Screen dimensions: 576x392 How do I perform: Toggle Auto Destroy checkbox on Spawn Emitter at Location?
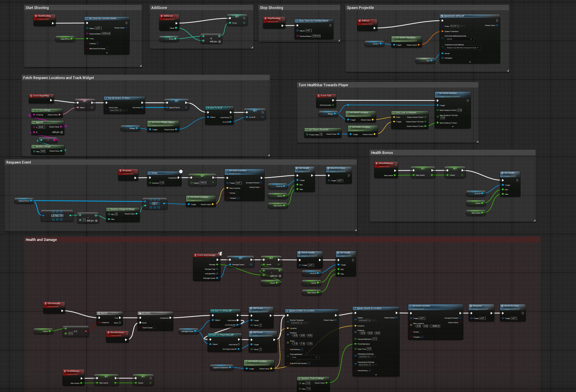tap(302, 349)
